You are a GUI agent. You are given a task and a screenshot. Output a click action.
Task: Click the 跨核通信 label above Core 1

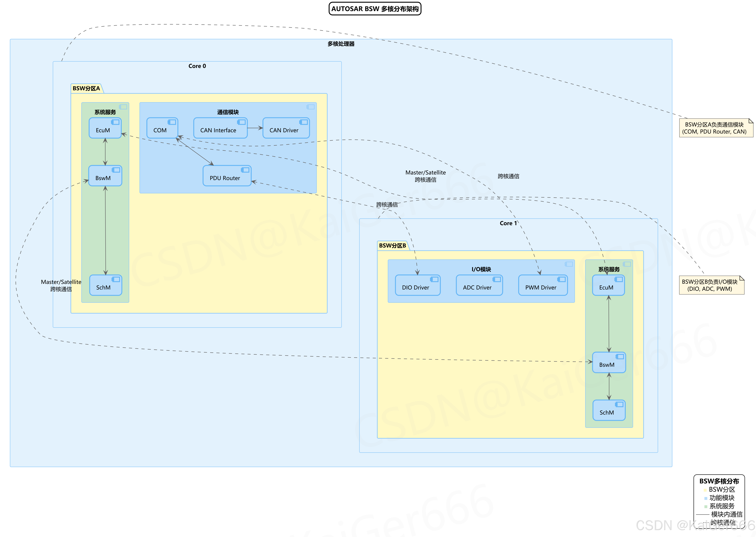(387, 205)
